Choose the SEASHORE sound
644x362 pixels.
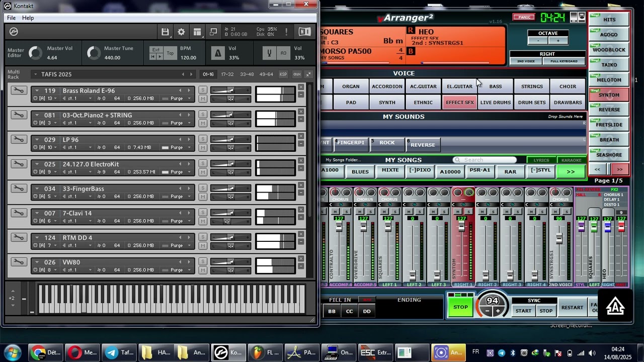(609, 154)
